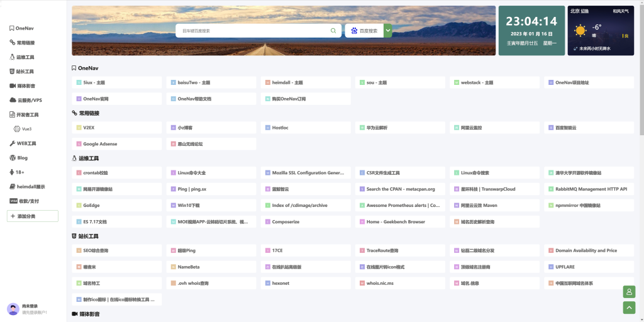This screenshot has width=644, height=322.
Task: Open 华为云解析 link
Action: coord(400,128)
